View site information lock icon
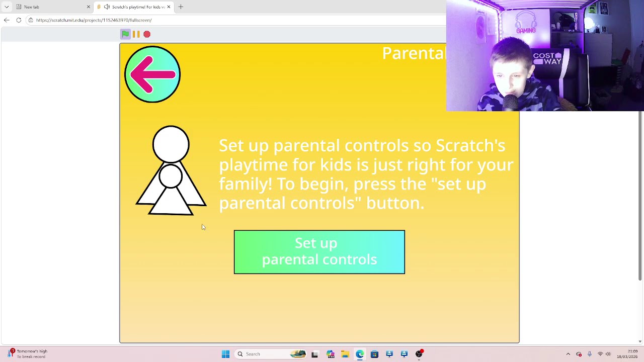This screenshot has height=362, width=644. (31, 20)
